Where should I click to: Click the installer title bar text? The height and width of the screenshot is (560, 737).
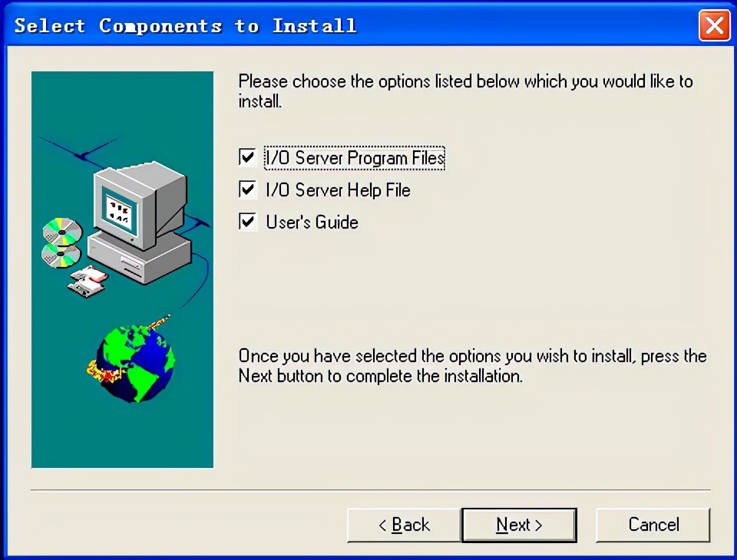click(x=185, y=26)
